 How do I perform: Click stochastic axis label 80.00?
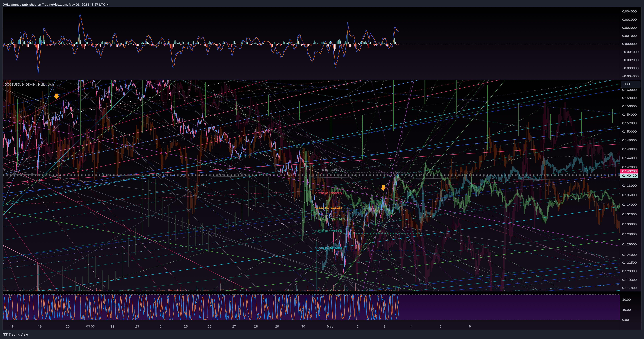[626, 300]
